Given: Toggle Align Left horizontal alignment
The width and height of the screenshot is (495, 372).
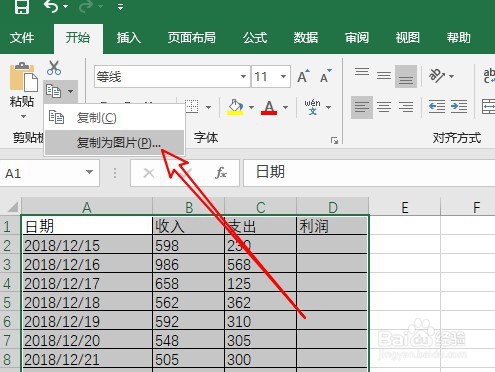Looking at the screenshot, I should (x=362, y=107).
